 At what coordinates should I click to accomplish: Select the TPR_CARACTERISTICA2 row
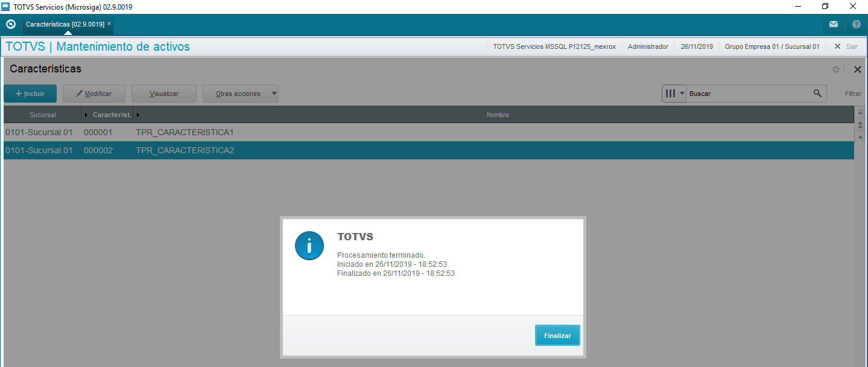(x=429, y=150)
